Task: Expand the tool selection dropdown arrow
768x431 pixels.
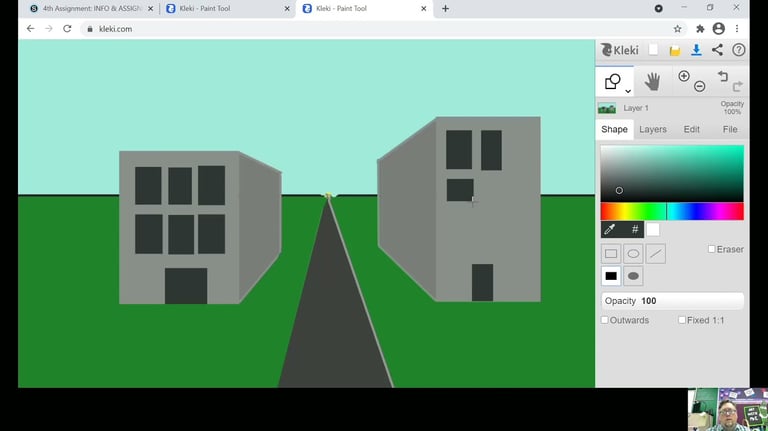Action: (x=628, y=91)
